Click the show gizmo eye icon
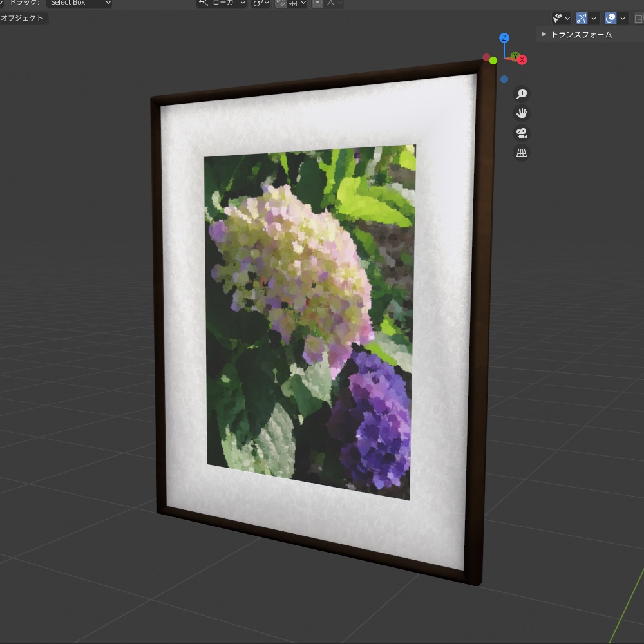 (x=556, y=17)
